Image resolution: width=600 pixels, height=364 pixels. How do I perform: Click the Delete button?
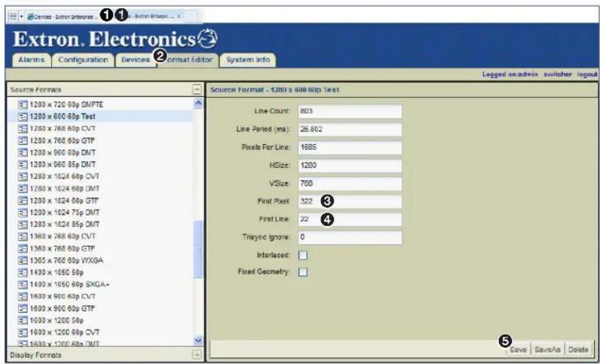[578, 350]
